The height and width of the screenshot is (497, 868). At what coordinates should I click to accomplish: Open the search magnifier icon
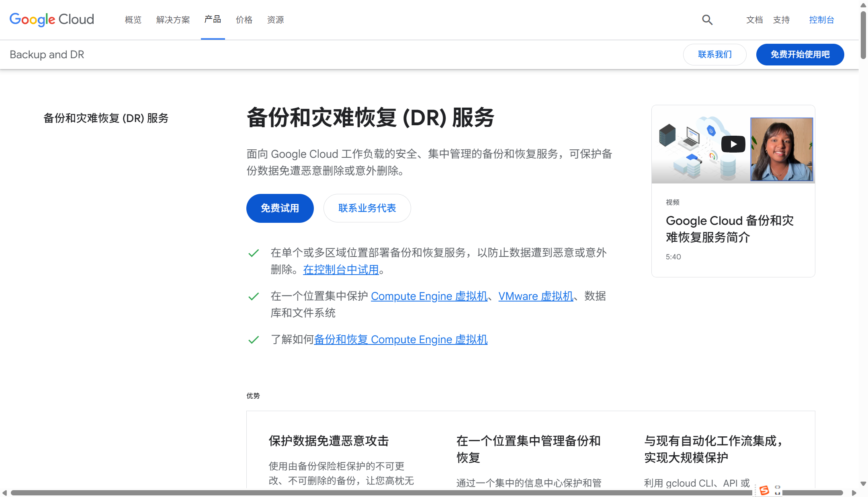pos(707,20)
